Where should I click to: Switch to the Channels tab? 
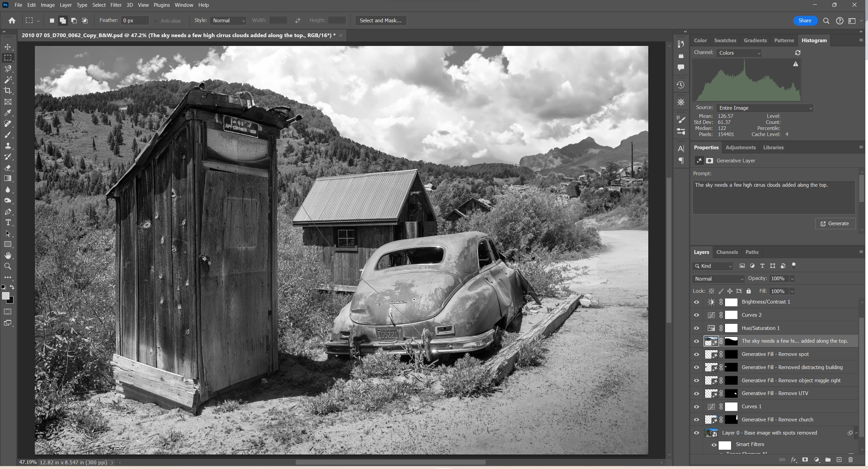(x=727, y=252)
